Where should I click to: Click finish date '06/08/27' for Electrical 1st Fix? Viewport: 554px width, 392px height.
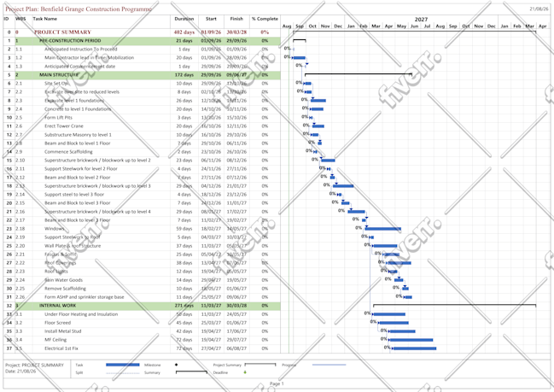(236, 348)
